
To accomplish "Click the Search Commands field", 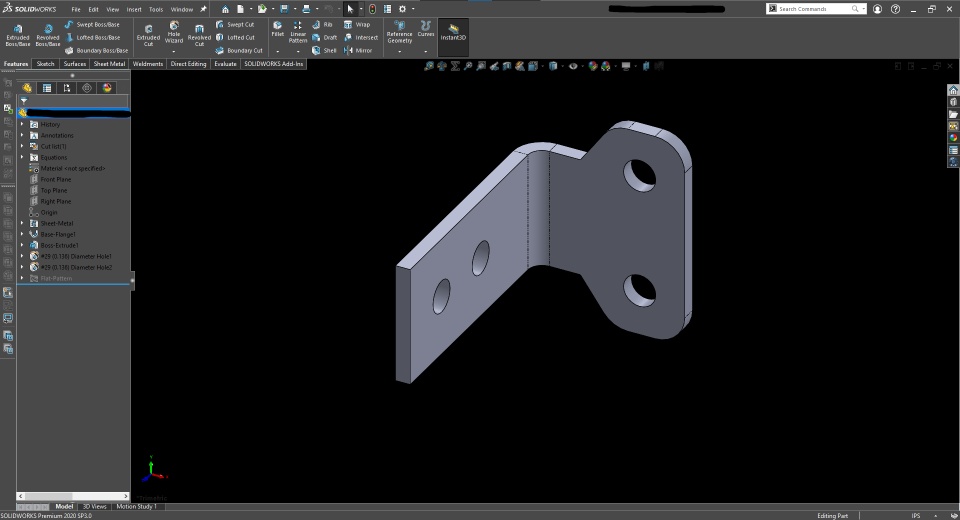I will click(814, 9).
